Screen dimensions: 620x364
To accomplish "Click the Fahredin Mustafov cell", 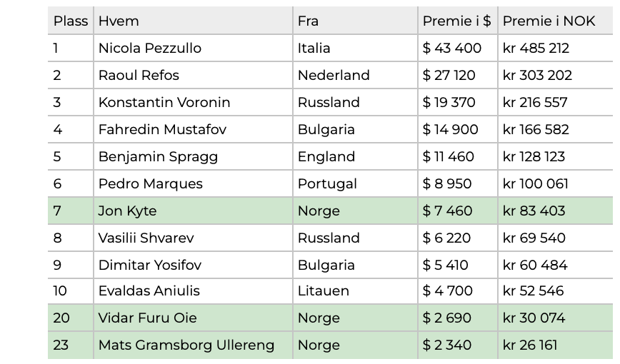I will (x=194, y=129).
